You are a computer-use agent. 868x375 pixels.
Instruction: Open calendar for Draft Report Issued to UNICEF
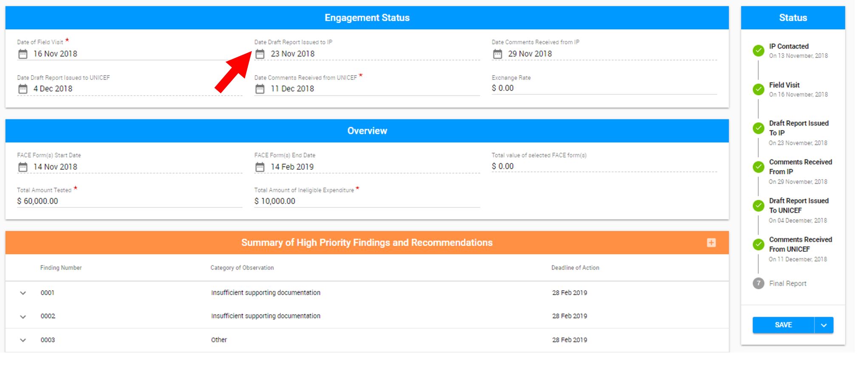[23, 89]
